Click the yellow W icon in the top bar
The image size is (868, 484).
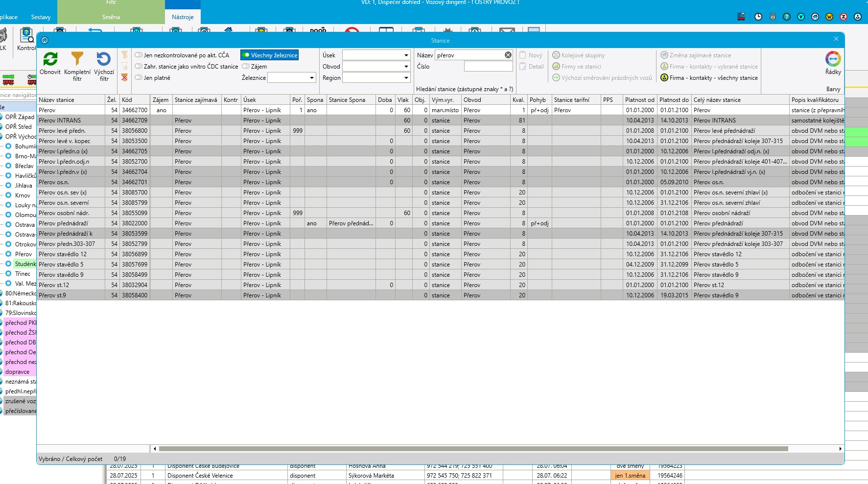point(829,17)
